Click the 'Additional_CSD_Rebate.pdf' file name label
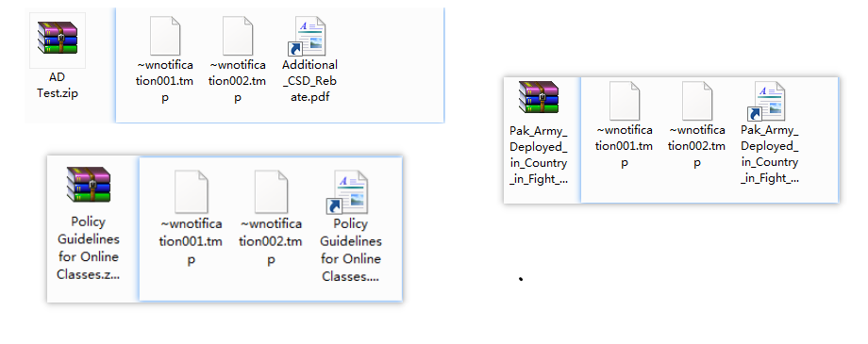The image size is (868, 344). [x=310, y=81]
